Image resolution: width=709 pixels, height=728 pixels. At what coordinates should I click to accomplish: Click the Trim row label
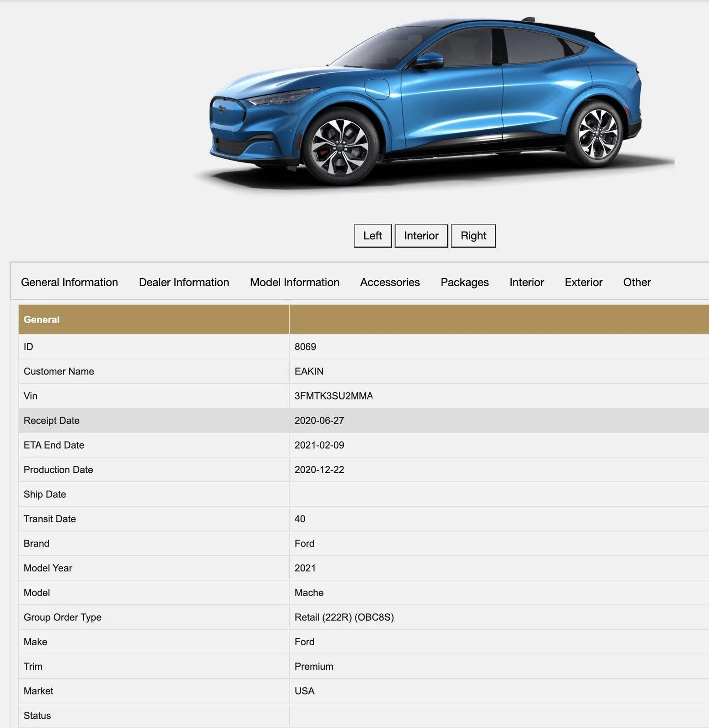coord(33,666)
